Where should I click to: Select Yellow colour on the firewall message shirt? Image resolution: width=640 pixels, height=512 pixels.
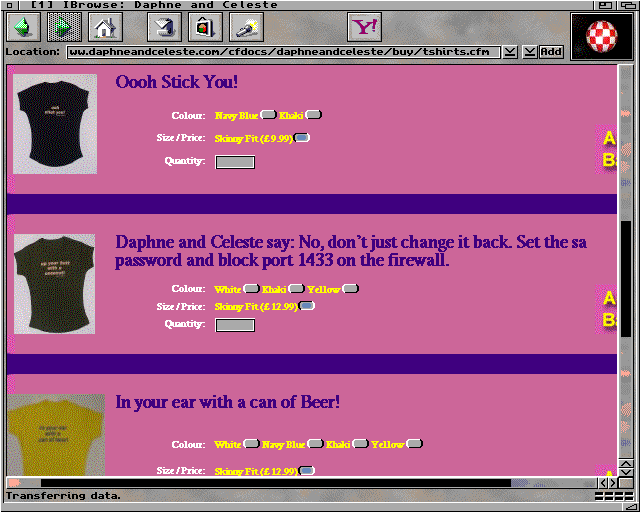pyautogui.click(x=351, y=289)
